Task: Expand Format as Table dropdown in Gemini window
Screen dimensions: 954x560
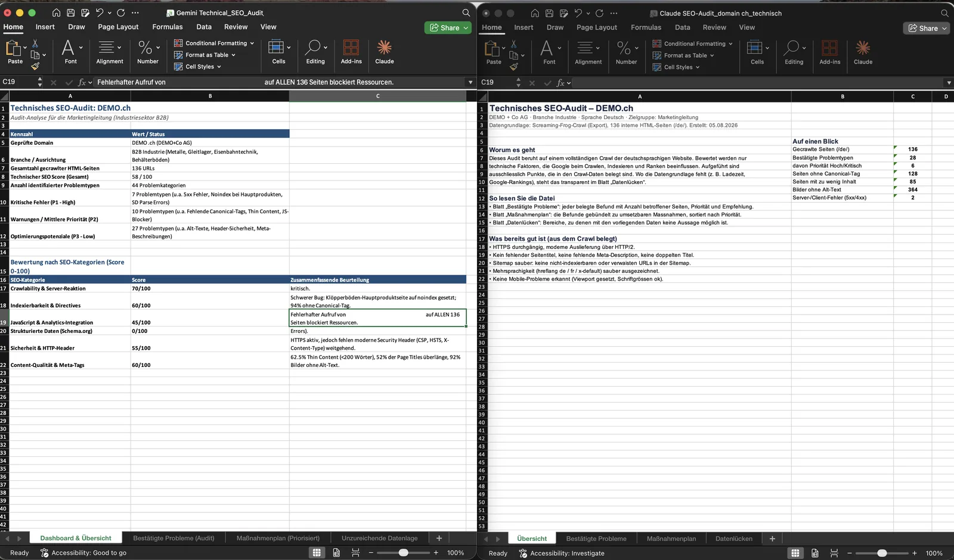Action: (x=233, y=55)
